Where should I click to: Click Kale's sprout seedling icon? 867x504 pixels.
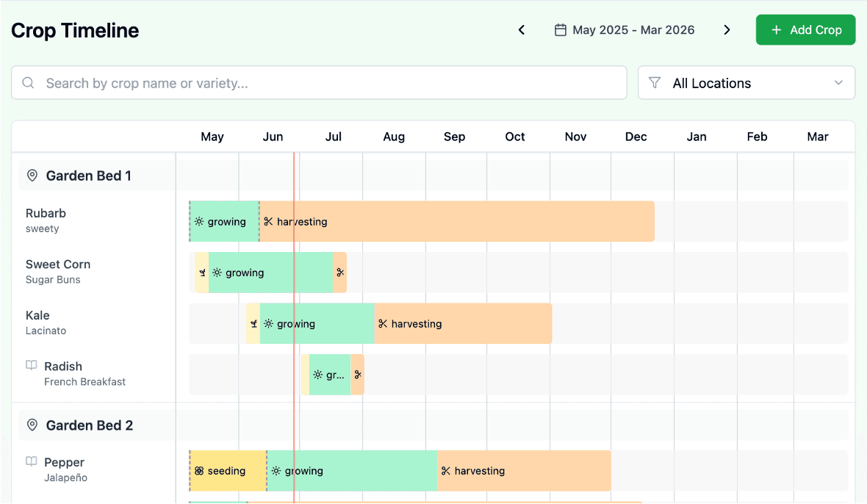(x=253, y=324)
